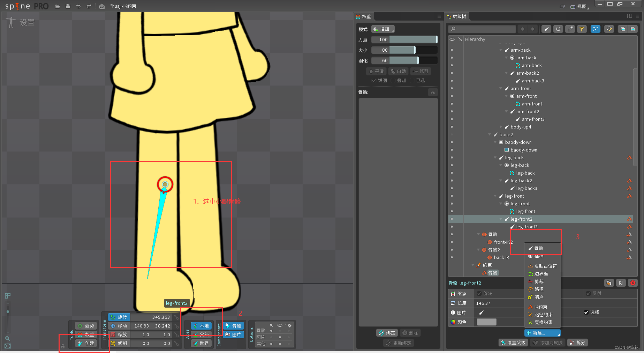
Task: Click the edit bones pencil in weights panel
Action: click(x=433, y=92)
